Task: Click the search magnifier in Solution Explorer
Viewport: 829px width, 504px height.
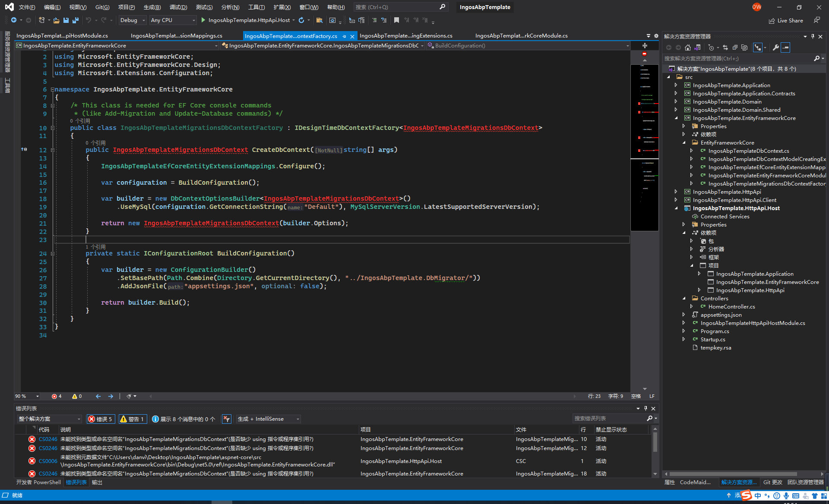Action: [816, 58]
